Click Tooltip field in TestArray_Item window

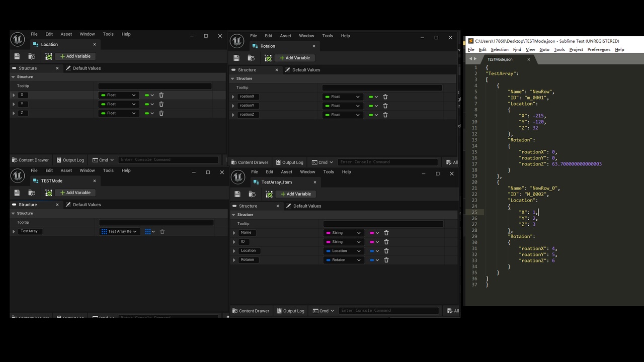(x=383, y=224)
